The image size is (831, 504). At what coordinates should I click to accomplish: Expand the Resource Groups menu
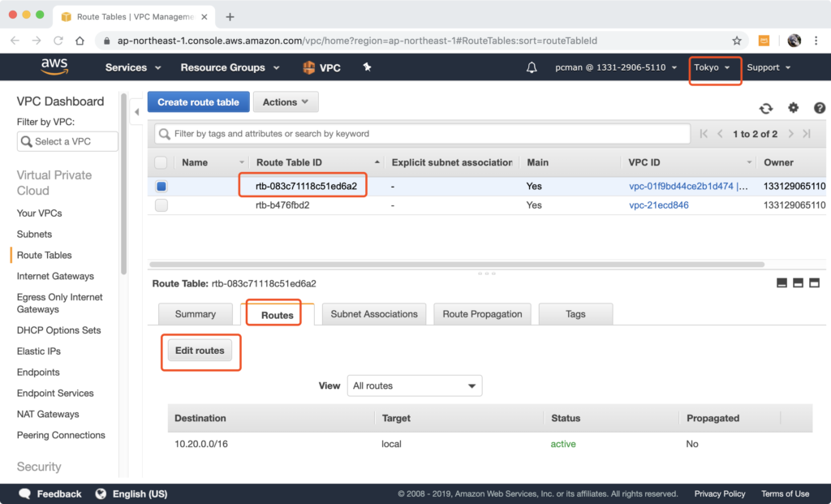click(230, 67)
